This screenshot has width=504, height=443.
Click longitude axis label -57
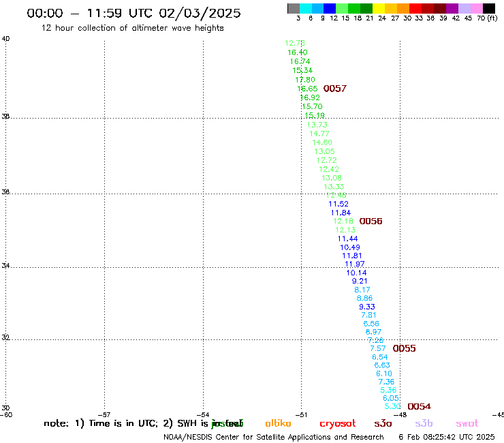104,414
